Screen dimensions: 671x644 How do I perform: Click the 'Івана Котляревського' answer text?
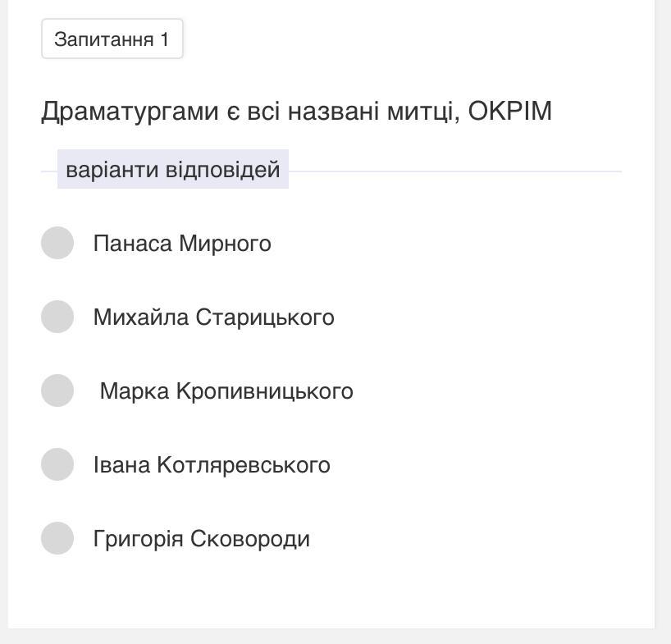pyautogui.click(x=212, y=465)
